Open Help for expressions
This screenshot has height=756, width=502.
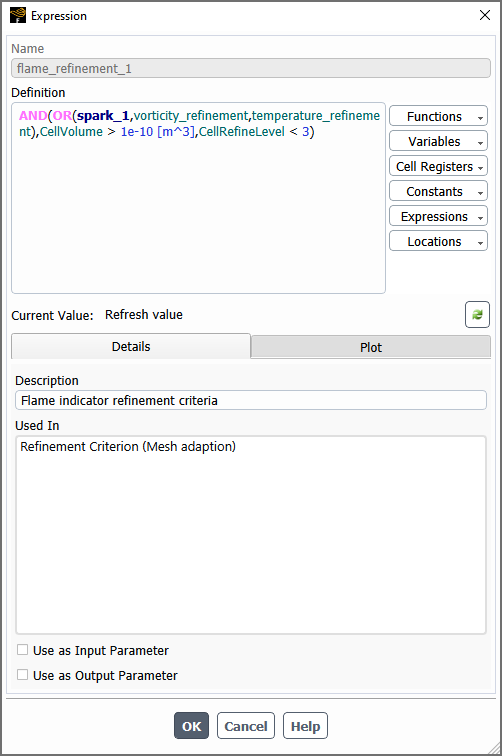click(x=305, y=726)
